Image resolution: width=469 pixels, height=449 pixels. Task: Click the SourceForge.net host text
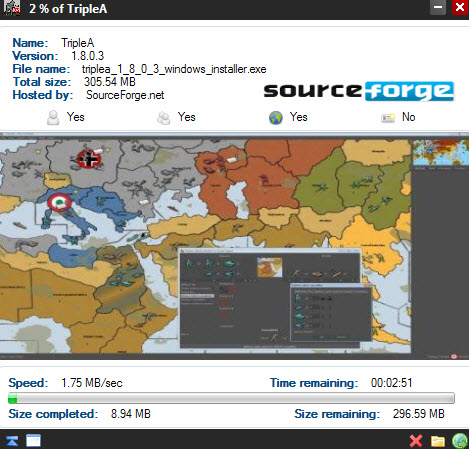(125, 95)
